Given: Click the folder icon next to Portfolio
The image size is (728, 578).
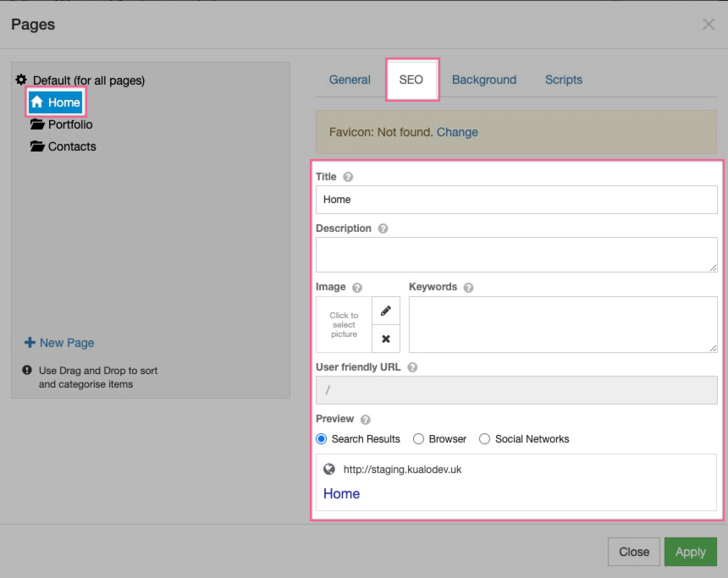Looking at the screenshot, I should [37, 124].
